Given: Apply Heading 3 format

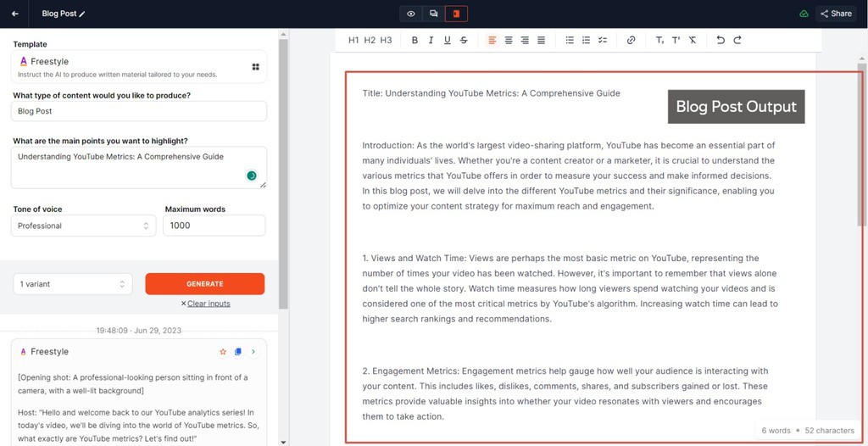Looking at the screenshot, I should 386,40.
